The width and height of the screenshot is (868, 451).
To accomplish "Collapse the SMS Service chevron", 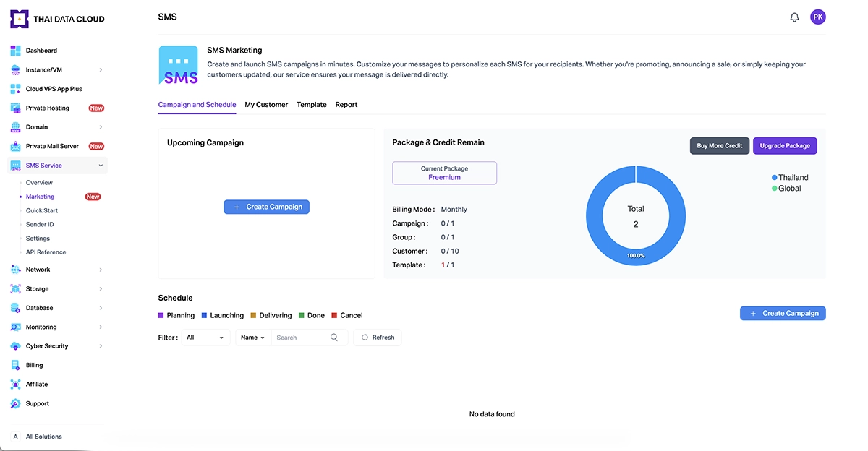I will coord(101,166).
